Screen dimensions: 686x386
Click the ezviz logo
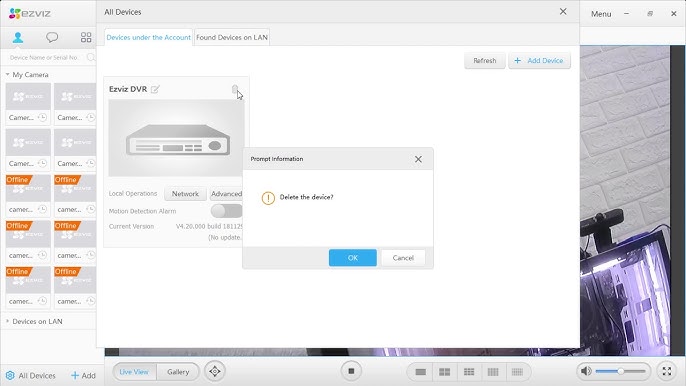(30, 14)
